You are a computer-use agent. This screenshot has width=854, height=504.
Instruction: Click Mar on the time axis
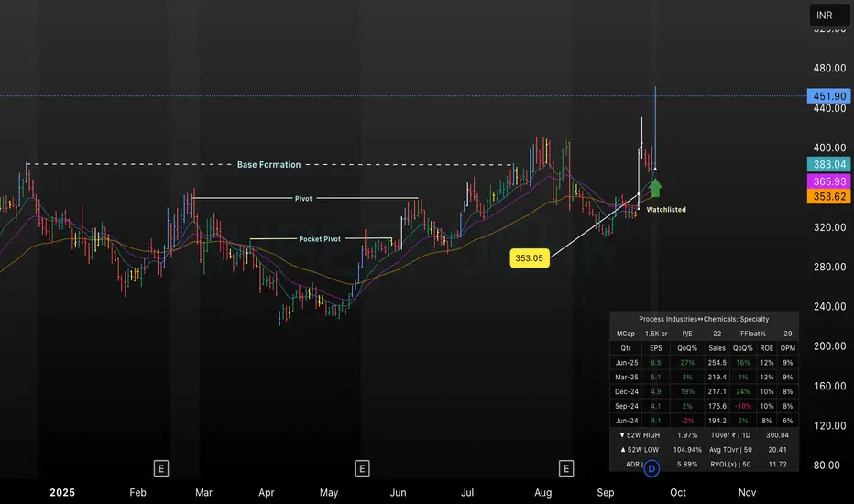pos(203,493)
